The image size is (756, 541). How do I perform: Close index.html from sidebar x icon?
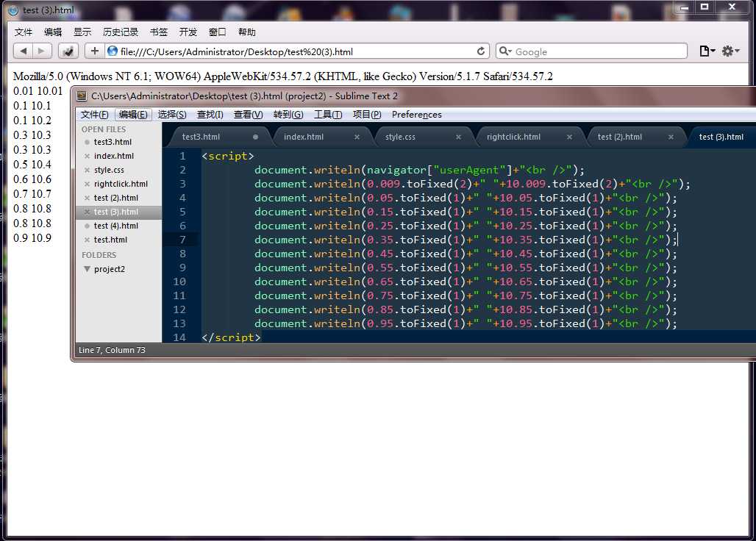click(87, 156)
